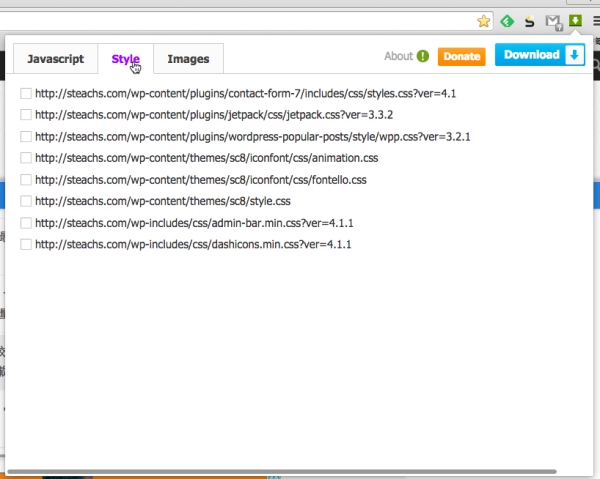Click the jetpack.css?ver=3.3.2 URL text
This screenshot has height=479, width=600.
pyautogui.click(x=214, y=115)
